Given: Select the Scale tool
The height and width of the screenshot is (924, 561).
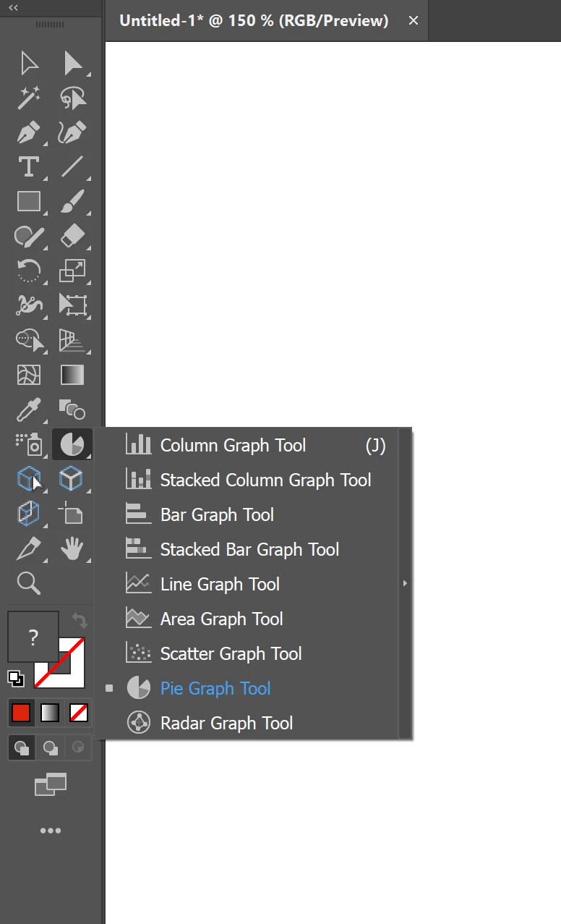Looking at the screenshot, I should (72, 271).
